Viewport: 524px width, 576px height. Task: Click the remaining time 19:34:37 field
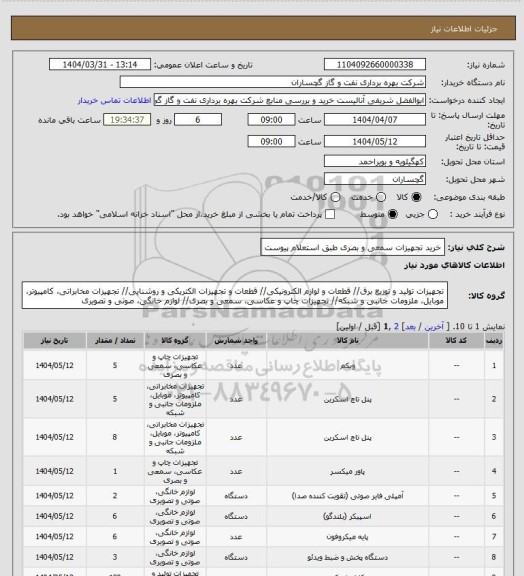[127, 120]
